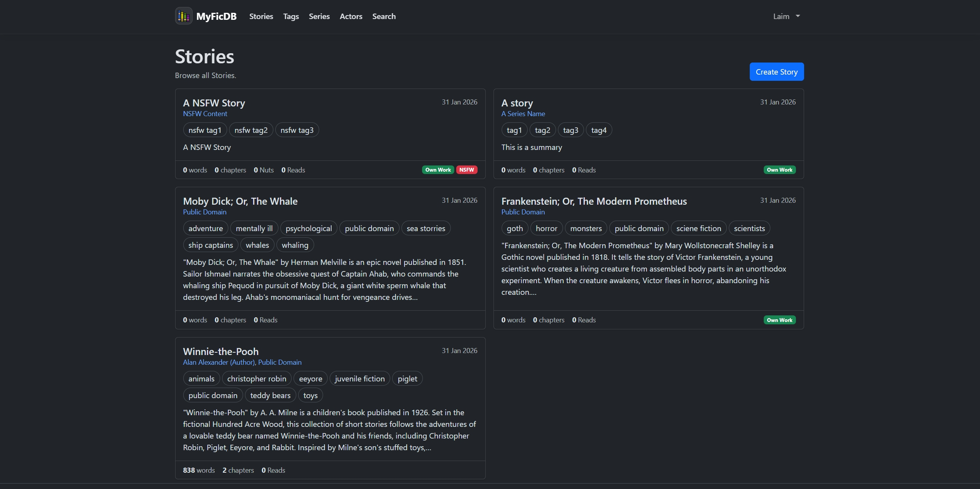Navigate to the Actors page
This screenshot has width=980, height=489.
click(351, 16)
